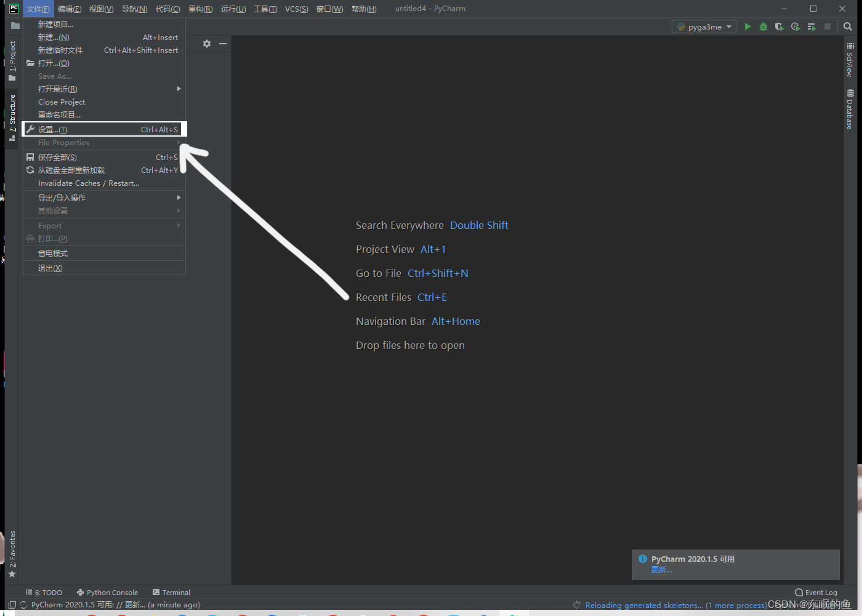Click the folder icon below the logo
This screenshot has height=616, width=862.
coord(15,26)
